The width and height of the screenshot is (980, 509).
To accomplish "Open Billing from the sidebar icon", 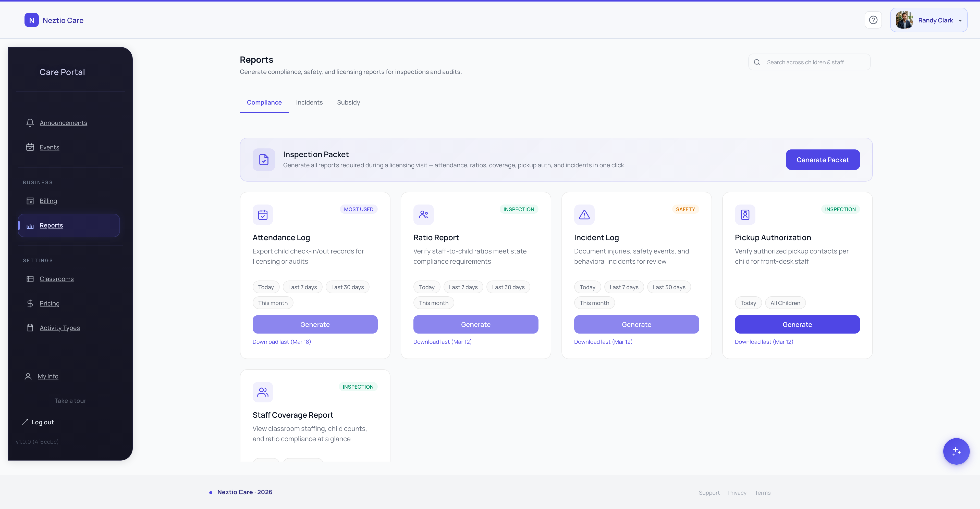I will 30,201.
